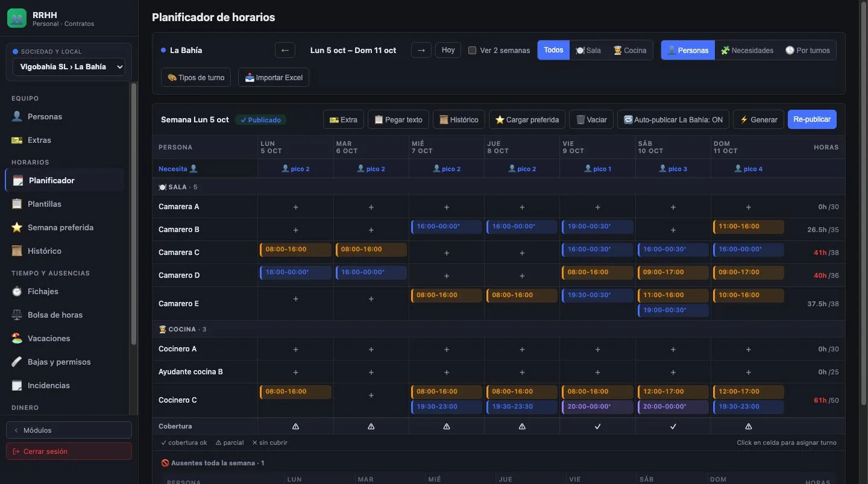
Task: Click the Hoy button
Action: point(448,50)
